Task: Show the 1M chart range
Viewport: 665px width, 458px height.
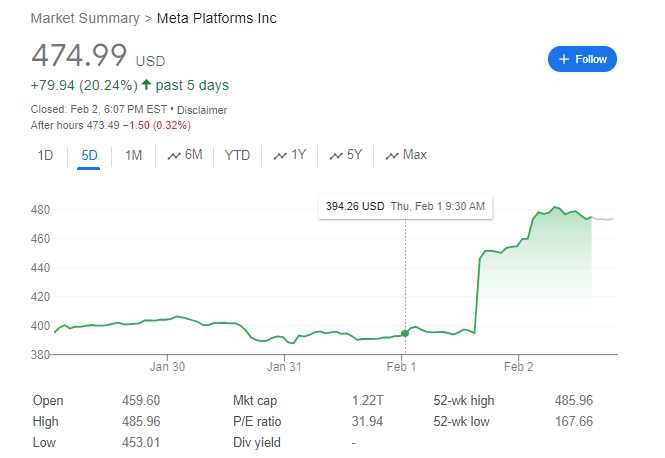Action: 133,155
